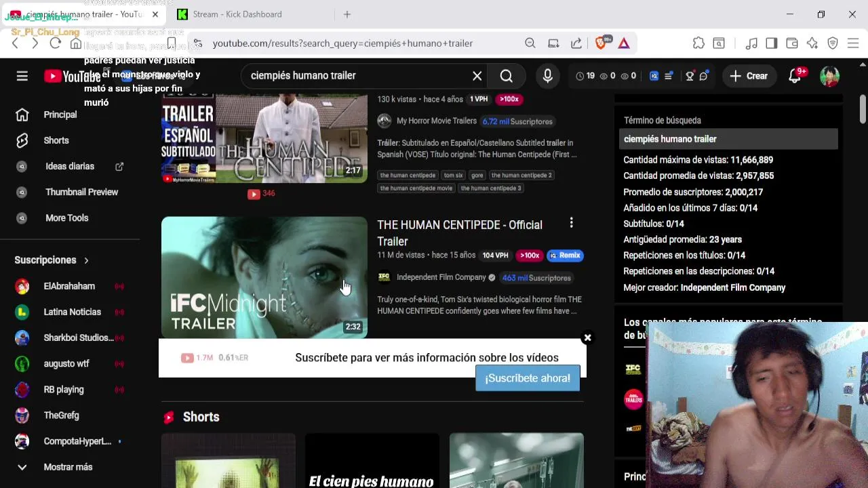Click the IFC Midnight trailer thumbnail

point(264,277)
